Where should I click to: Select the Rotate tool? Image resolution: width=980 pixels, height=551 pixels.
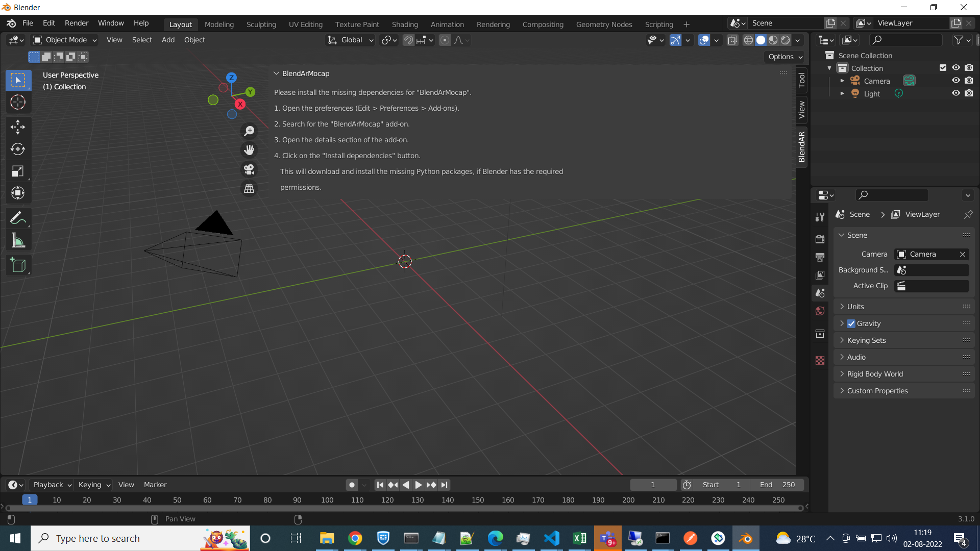click(18, 149)
